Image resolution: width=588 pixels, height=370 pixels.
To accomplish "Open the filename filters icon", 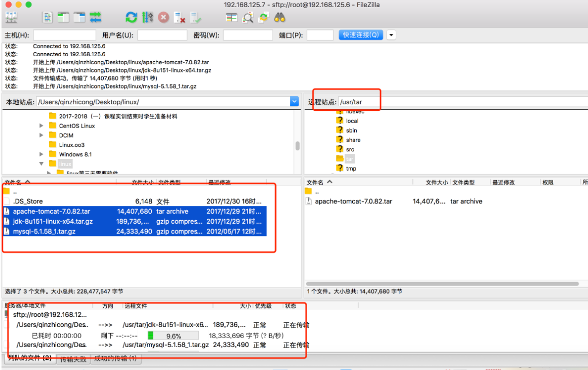I will click(x=232, y=18).
